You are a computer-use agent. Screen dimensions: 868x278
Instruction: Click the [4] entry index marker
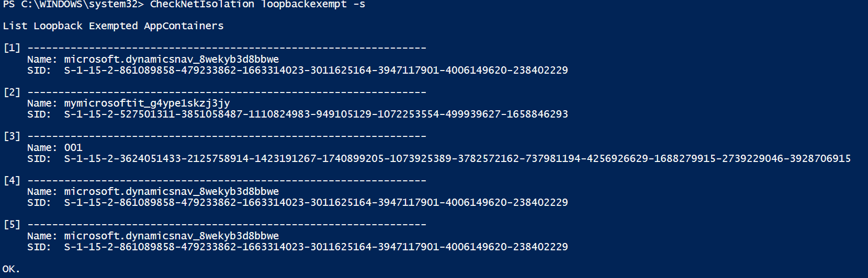(x=12, y=181)
